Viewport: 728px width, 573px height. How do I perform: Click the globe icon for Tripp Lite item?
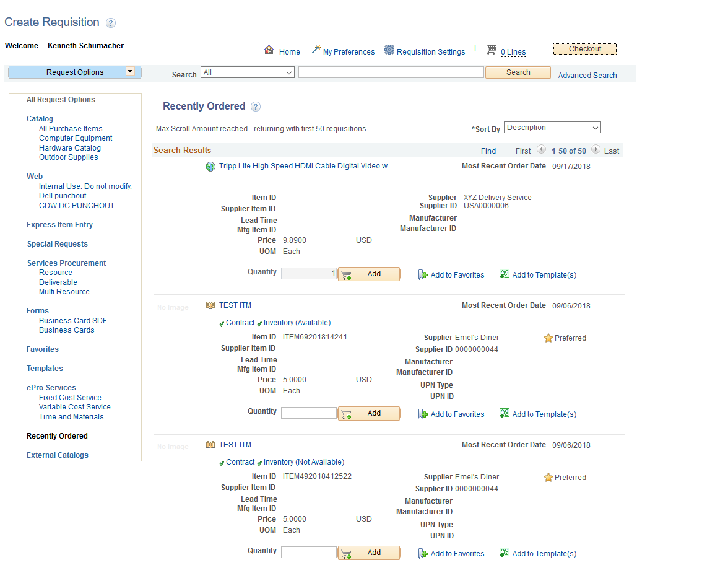pos(210,167)
